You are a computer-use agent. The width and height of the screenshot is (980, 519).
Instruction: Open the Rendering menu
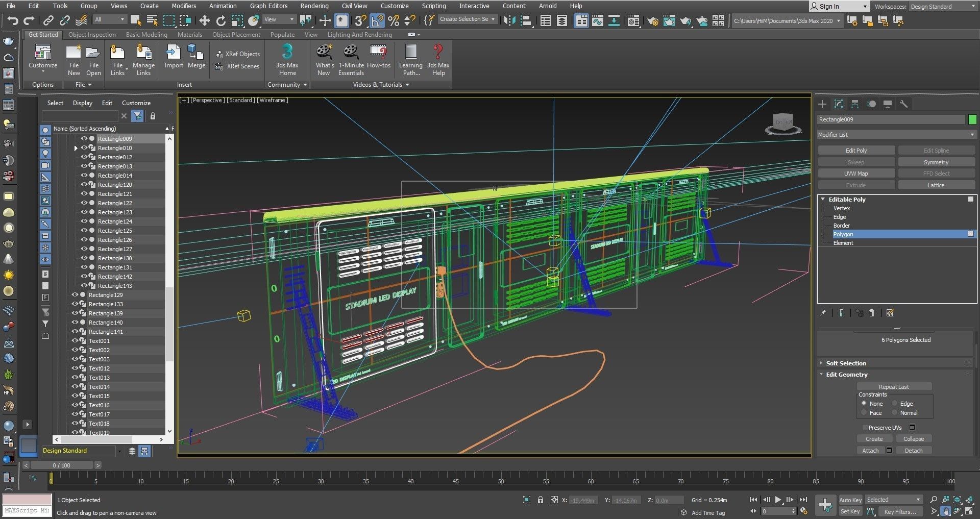point(314,6)
